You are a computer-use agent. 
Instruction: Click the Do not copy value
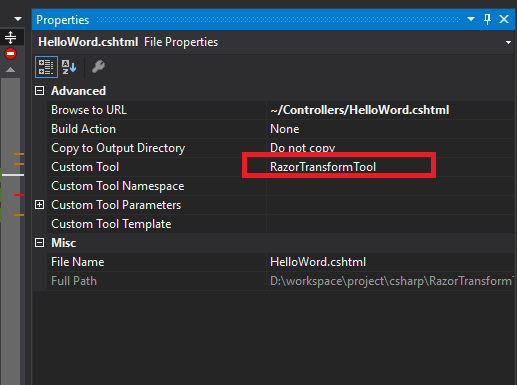pos(302,148)
